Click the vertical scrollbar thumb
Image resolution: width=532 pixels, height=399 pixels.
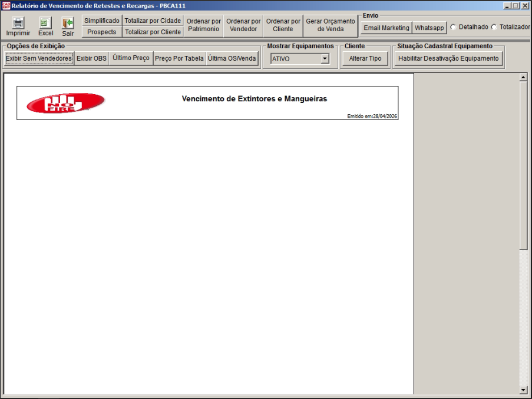coord(523,165)
